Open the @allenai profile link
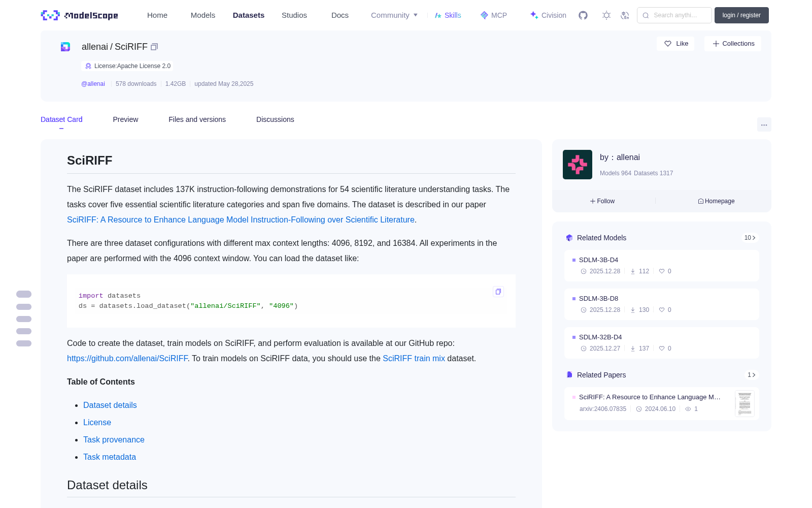This screenshot has width=812, height=508. click(93, 84)
